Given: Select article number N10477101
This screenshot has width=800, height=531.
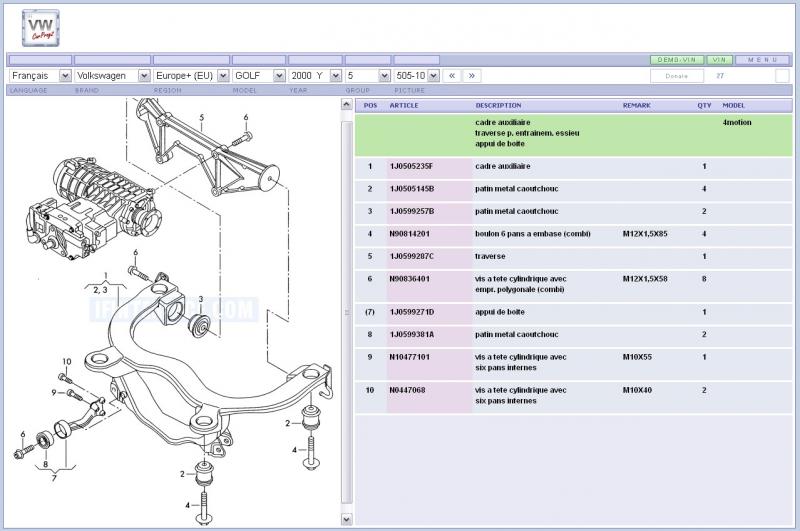Looking at the screenshot, I should [409, 357].
